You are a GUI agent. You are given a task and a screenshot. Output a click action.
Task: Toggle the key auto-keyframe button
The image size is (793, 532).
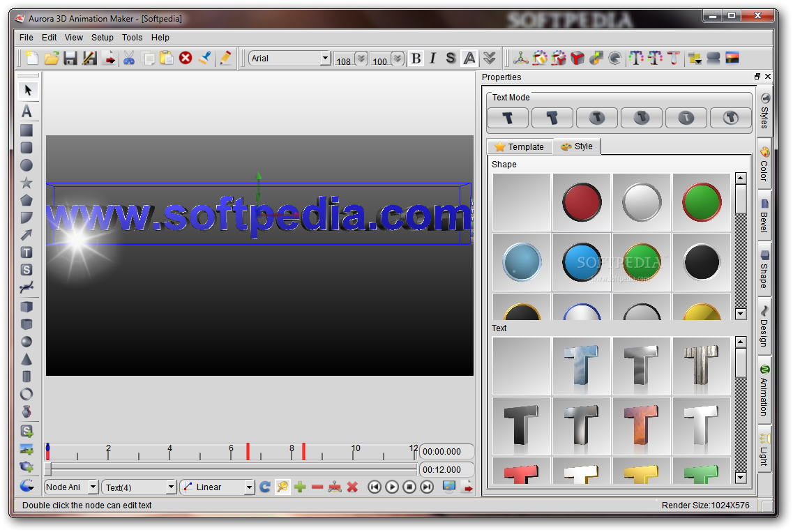(282, 487)
